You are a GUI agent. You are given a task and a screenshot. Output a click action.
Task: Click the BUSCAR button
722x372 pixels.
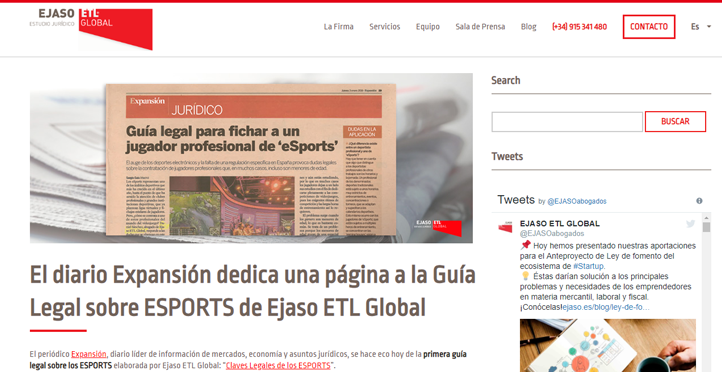(675, 122)
